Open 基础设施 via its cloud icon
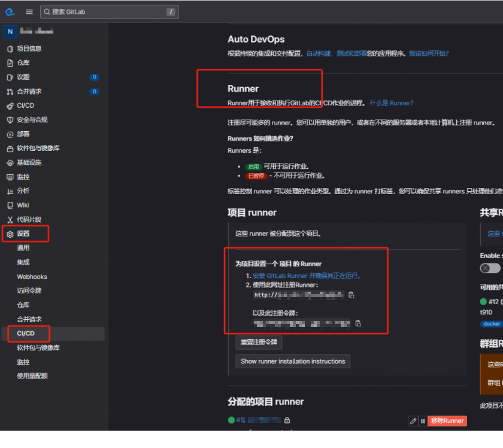The width and height of the screenshot is (503, 448). (x=10, y=163)
